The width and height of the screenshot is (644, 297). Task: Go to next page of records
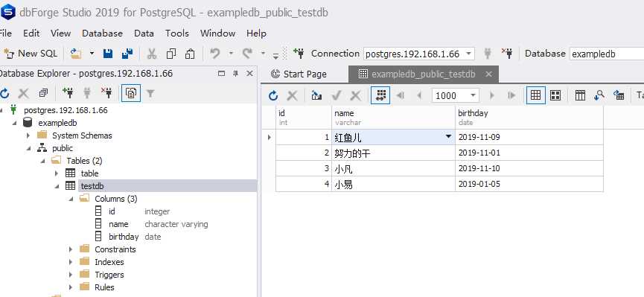click(x=492, y=96)
